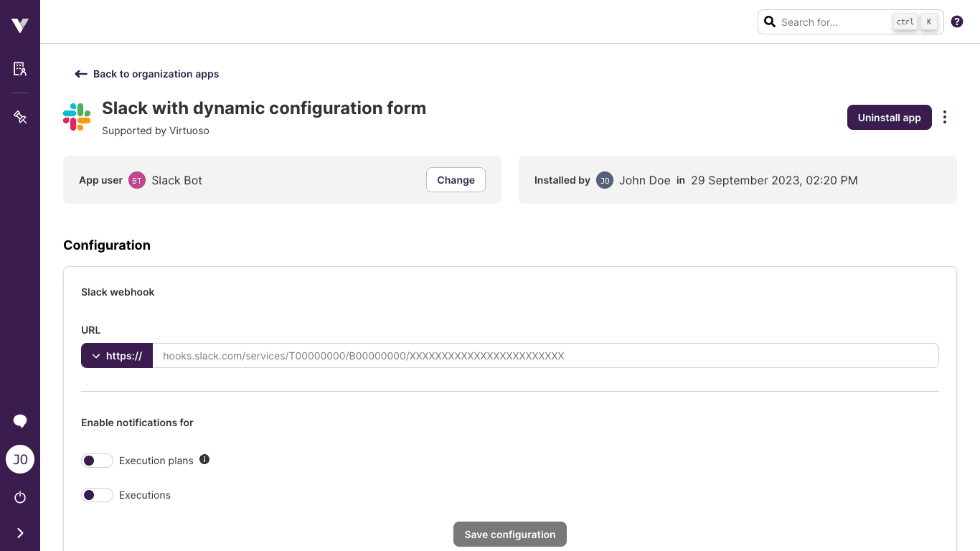This screenshot has height=551, width=980.
Task: Select the extensions pin icon in sidebar
Action: 20,117
